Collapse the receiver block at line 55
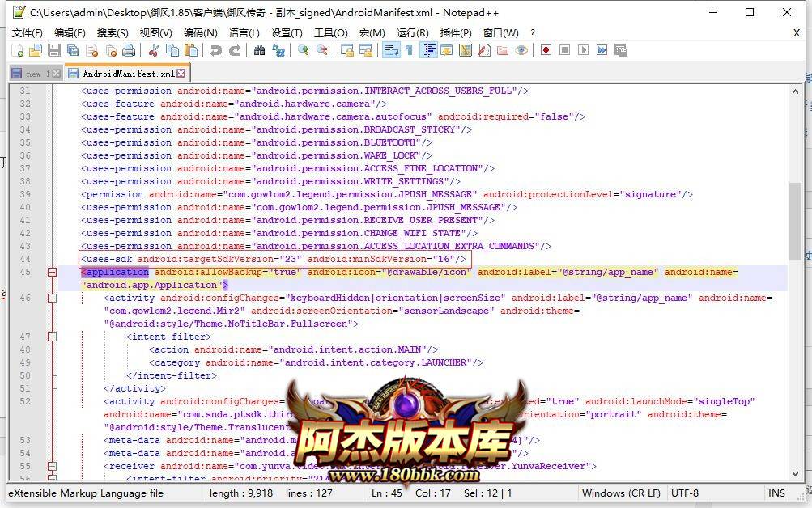The height and width of the screenshot is (508, 812). click(x=52, y=466)
